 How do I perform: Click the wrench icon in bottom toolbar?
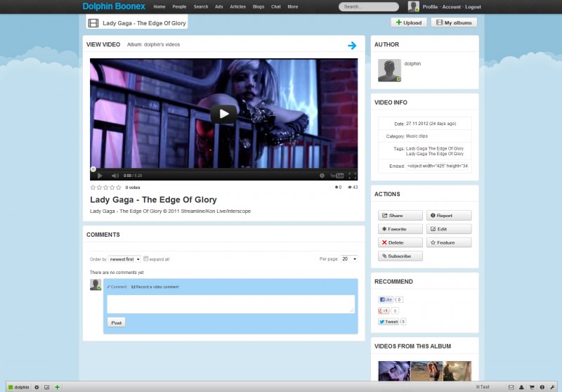pyautogui.click(x=553, y=387)
